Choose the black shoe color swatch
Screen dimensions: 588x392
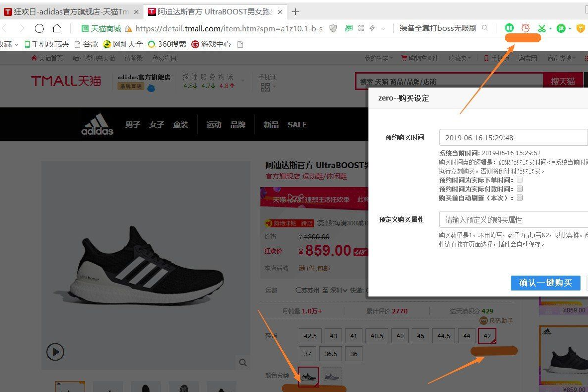coord(309,377)
